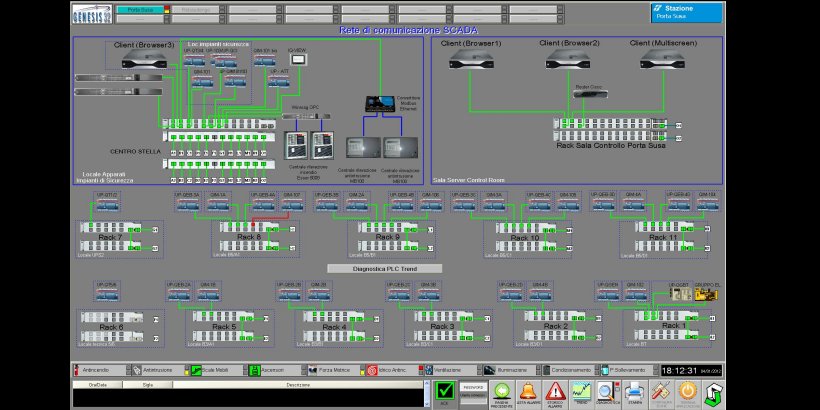
Task: Open Diagnostica magnifying glass icon
Action: (x=608, y=394)
